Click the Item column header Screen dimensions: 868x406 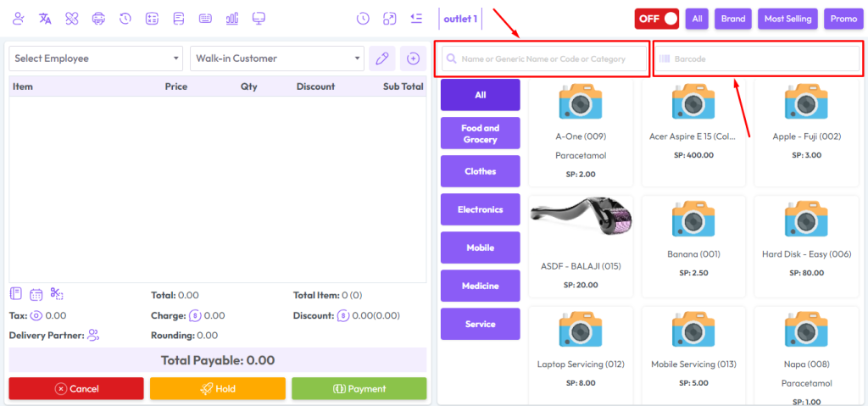coord(23,86)
